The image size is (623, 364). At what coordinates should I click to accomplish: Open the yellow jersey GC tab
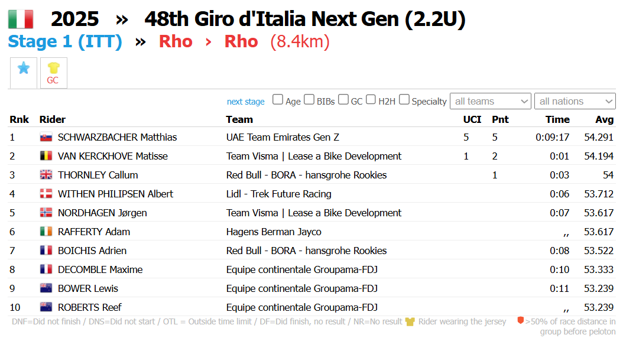53,73
